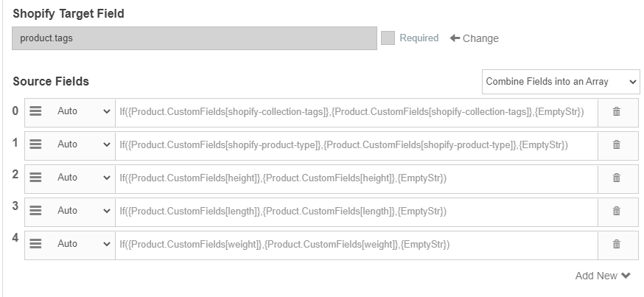Click the drag handle on row 1
Viewport: 644px width, 297px height.
pyautogui.click(x=35, y=144)
